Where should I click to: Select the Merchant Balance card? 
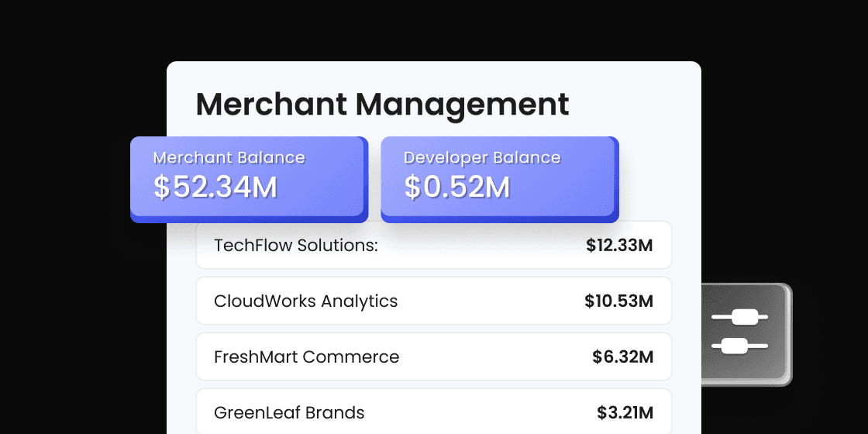pyautogui.click(x=248, y=178)
